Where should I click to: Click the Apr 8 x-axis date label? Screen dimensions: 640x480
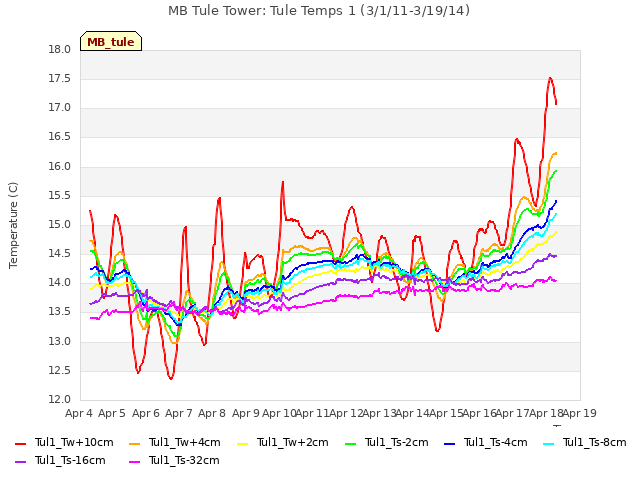click(212, 413)
